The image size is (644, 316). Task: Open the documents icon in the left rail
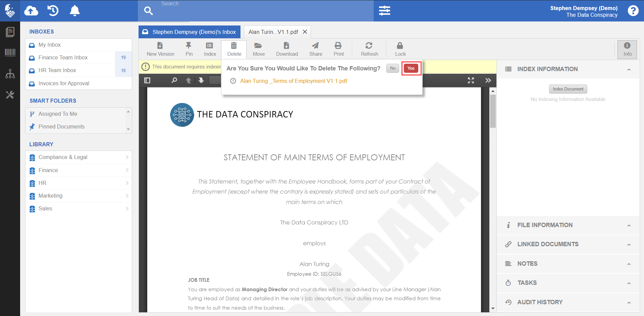pyautogui.click(x=10, y=32)
